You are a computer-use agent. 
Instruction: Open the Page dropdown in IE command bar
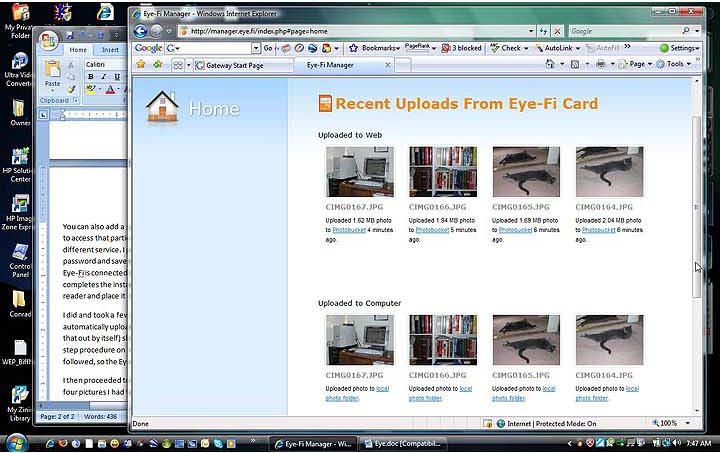[x=635, y=64]
